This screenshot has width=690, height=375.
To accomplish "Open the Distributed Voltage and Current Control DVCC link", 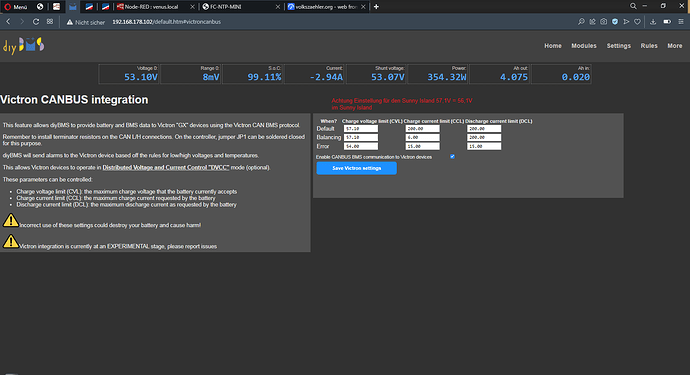I will tap(166, 167).
